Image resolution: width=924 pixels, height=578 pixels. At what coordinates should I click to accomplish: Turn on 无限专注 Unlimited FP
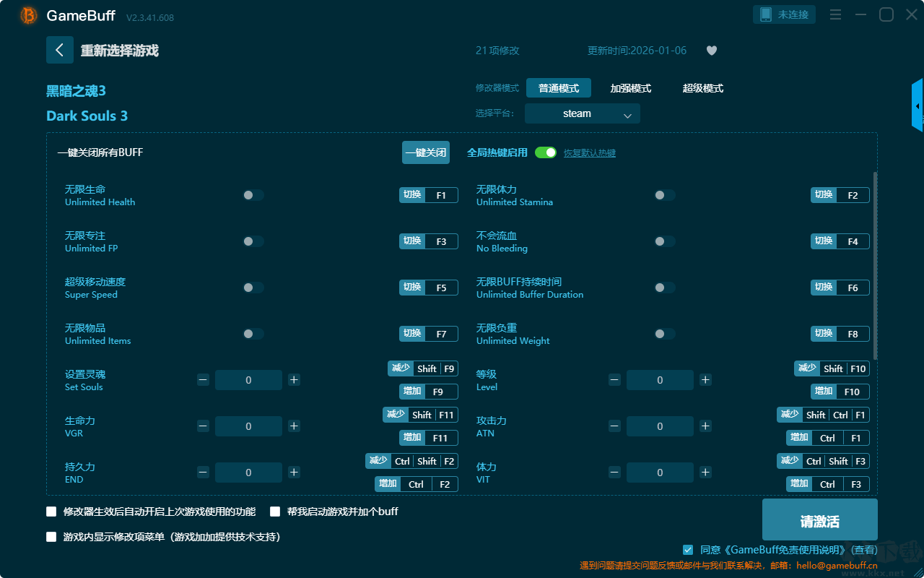[253, 241]
